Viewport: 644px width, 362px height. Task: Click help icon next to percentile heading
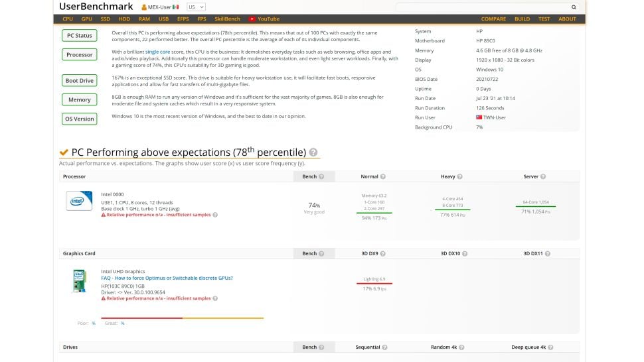click(x=313, y=152)
